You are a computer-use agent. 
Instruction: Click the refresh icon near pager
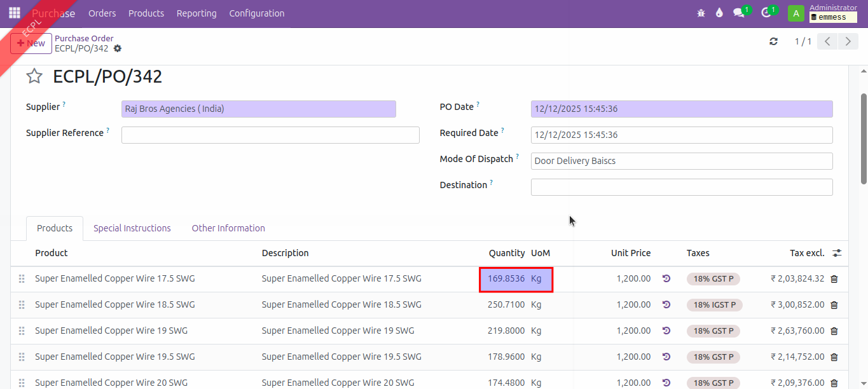(773, 42)
